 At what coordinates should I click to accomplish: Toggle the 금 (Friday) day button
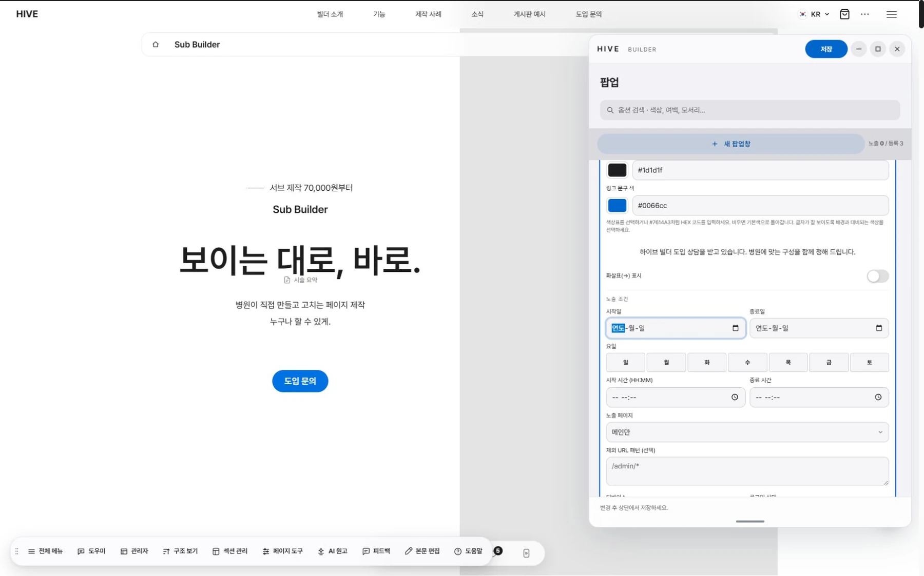[x=829, y=363]
